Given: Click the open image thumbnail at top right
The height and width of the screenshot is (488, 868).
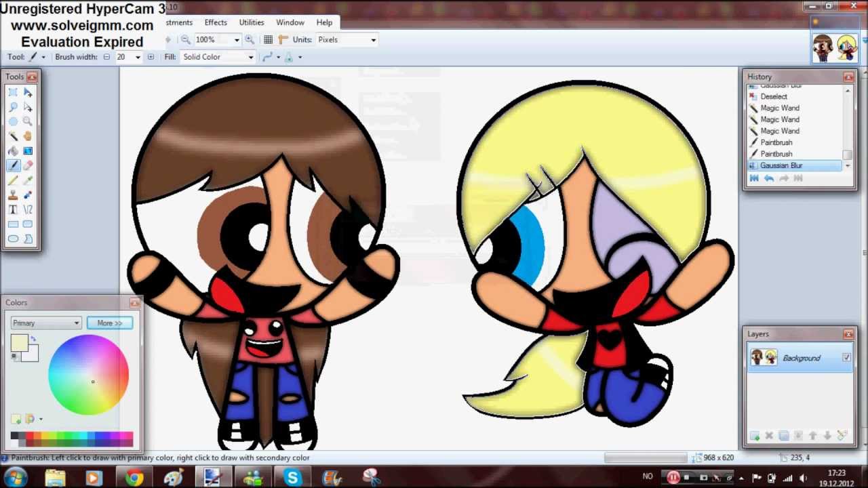Looking at the screenshot, I should (x=835, y=47).
